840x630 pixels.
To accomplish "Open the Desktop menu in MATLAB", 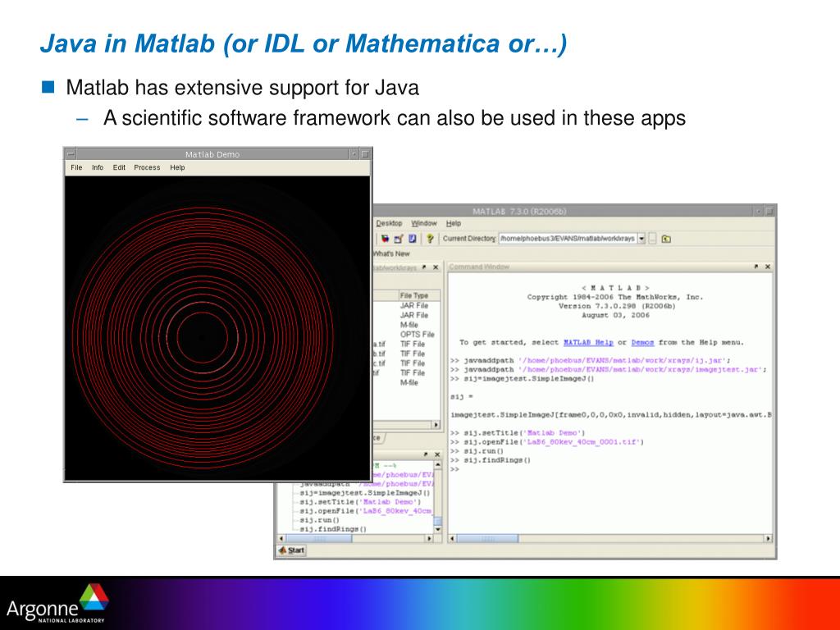I will click(389, 223).
